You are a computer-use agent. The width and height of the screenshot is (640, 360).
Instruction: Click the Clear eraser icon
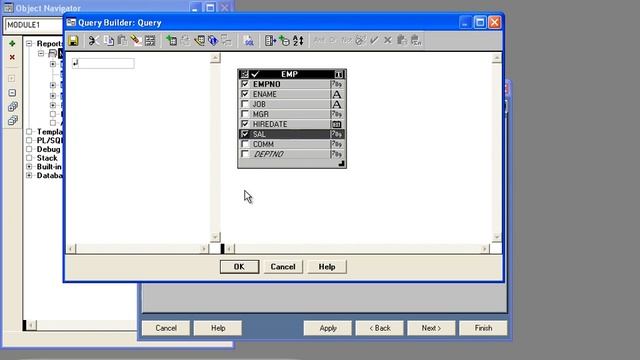point(136,40)
